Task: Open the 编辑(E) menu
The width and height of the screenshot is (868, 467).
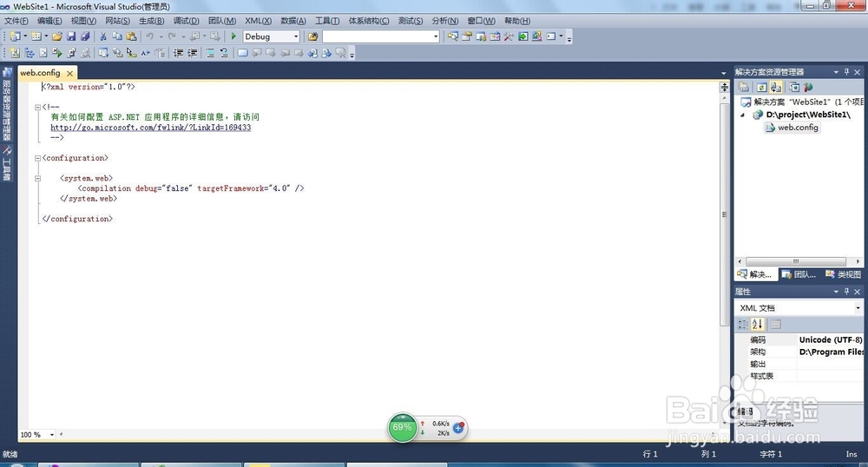Action: (x=49, y=21)
